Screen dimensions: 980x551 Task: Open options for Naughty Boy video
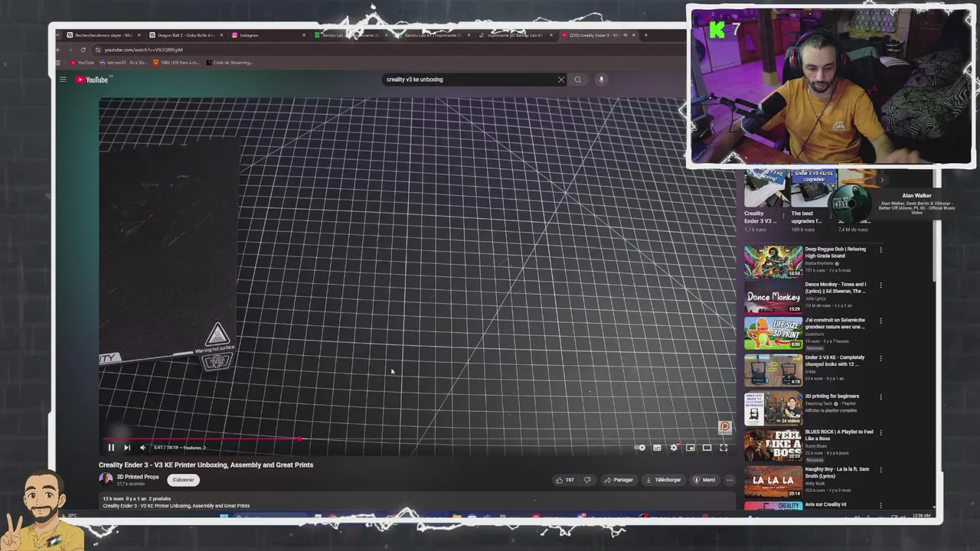tap(880, 470)
